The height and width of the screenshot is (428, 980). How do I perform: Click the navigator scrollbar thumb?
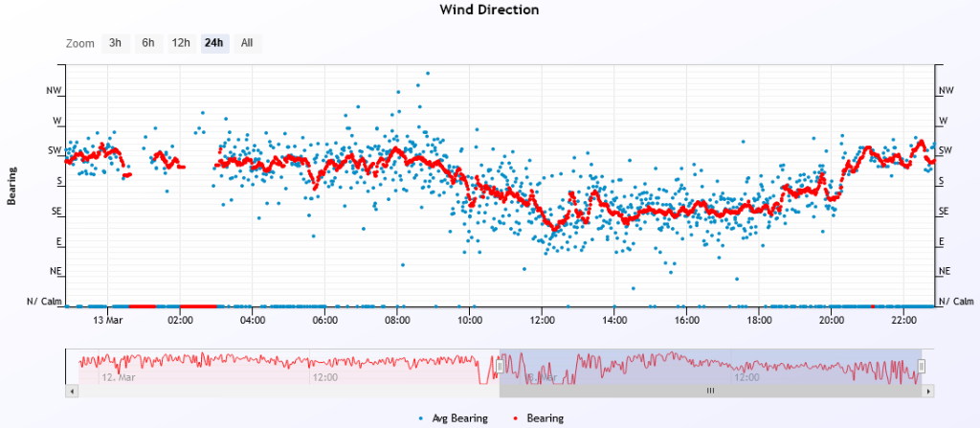point(711,391)
